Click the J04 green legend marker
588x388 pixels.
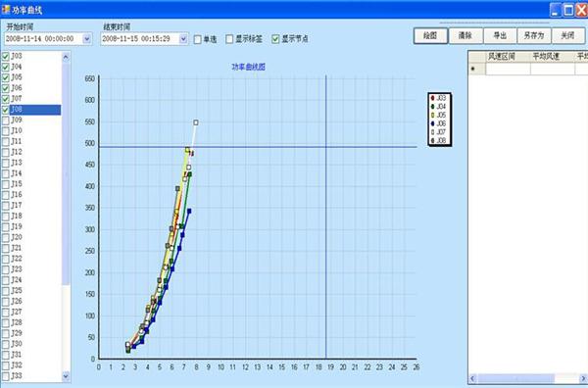(x=432, y=107)
